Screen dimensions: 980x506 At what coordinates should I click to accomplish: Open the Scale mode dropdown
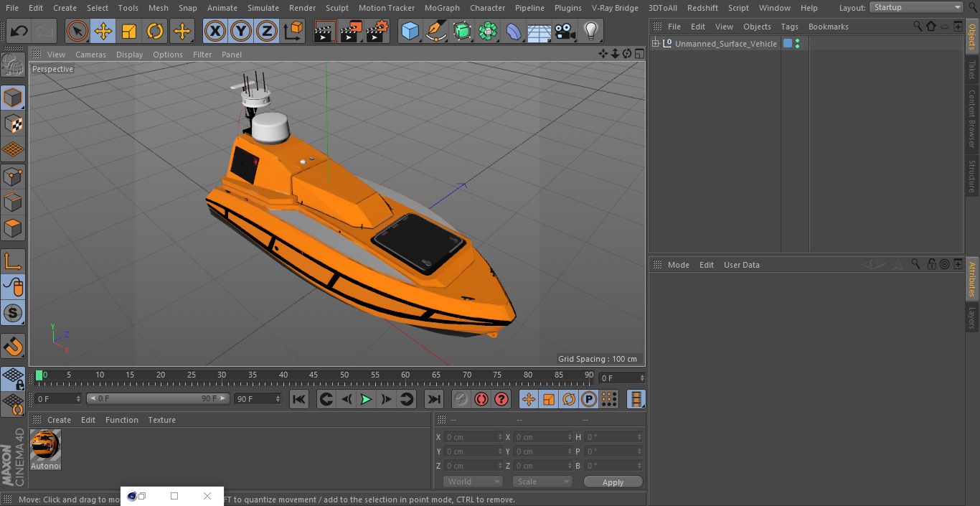click(x=542, y=482)
